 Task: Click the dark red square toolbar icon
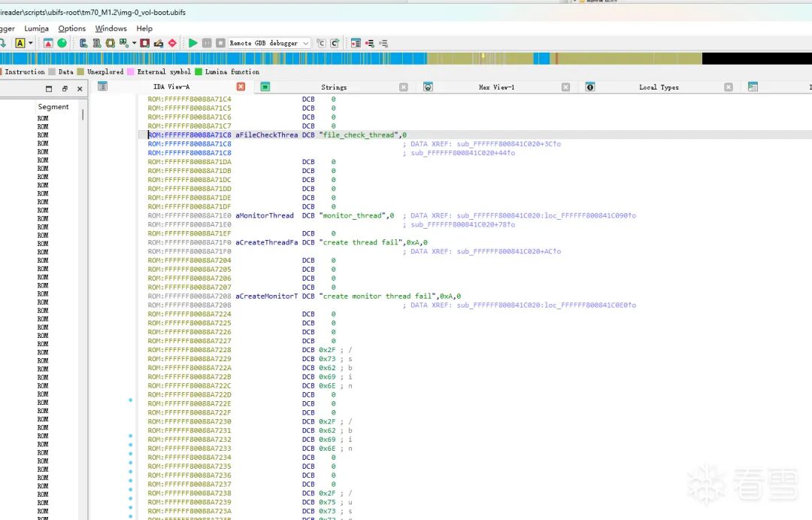point(145,43)
